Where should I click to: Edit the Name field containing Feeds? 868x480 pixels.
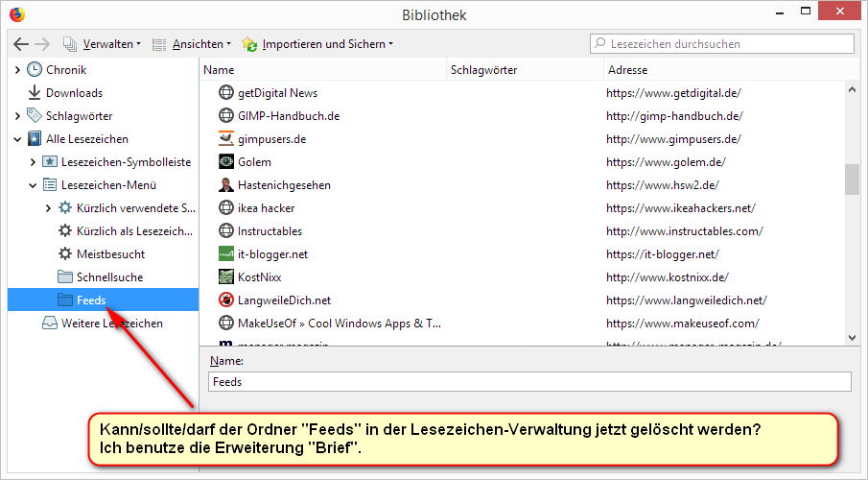click(x=529, y=382)
